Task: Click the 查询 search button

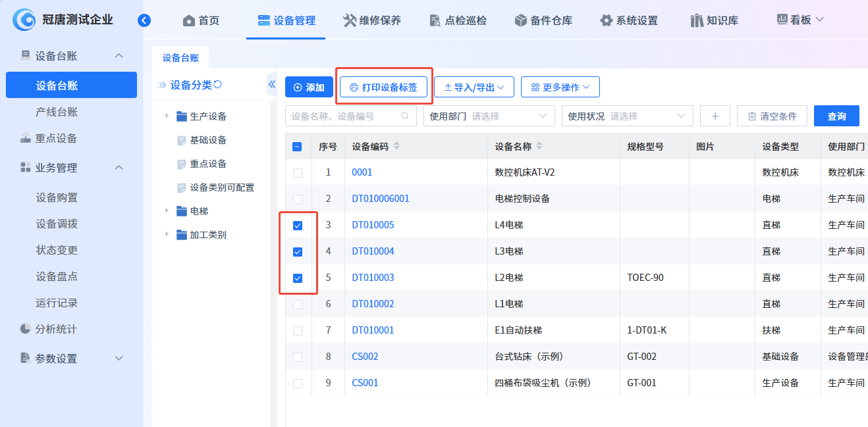Action: 836,116
